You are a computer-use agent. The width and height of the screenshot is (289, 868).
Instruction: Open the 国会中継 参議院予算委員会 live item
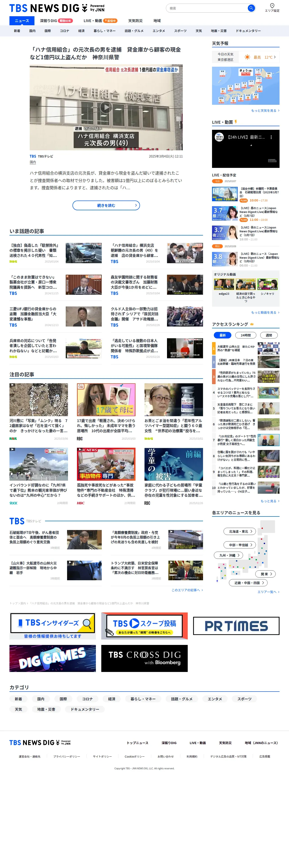point(246,194)
